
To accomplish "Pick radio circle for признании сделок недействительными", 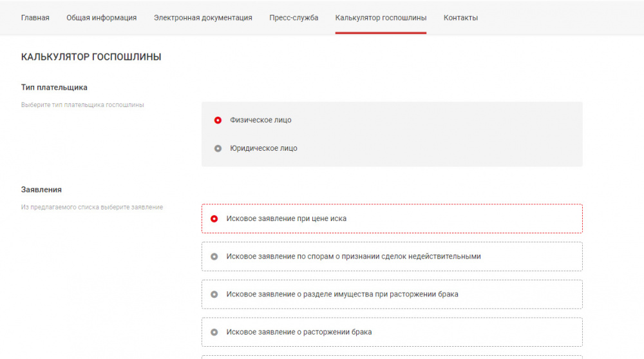I will pyautogui.click(x=214, y=257).
